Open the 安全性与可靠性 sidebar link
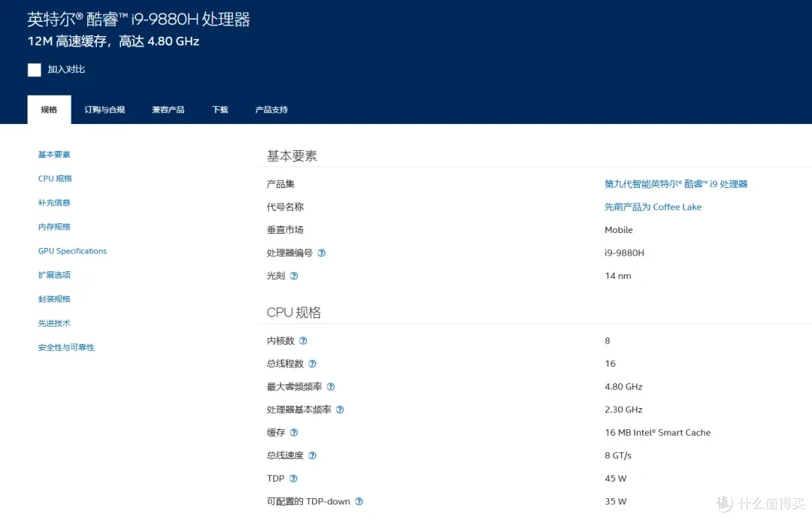 click(66, 347)
